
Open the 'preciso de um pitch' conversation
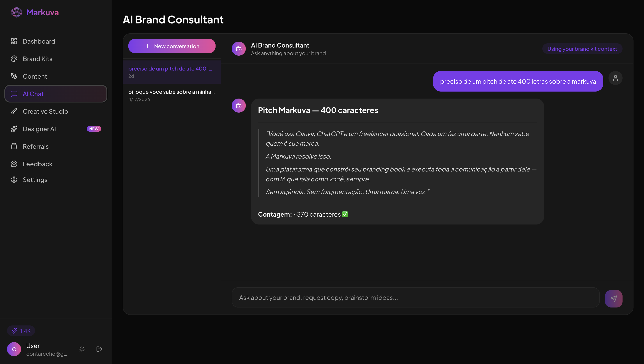[x=172, y=72]
